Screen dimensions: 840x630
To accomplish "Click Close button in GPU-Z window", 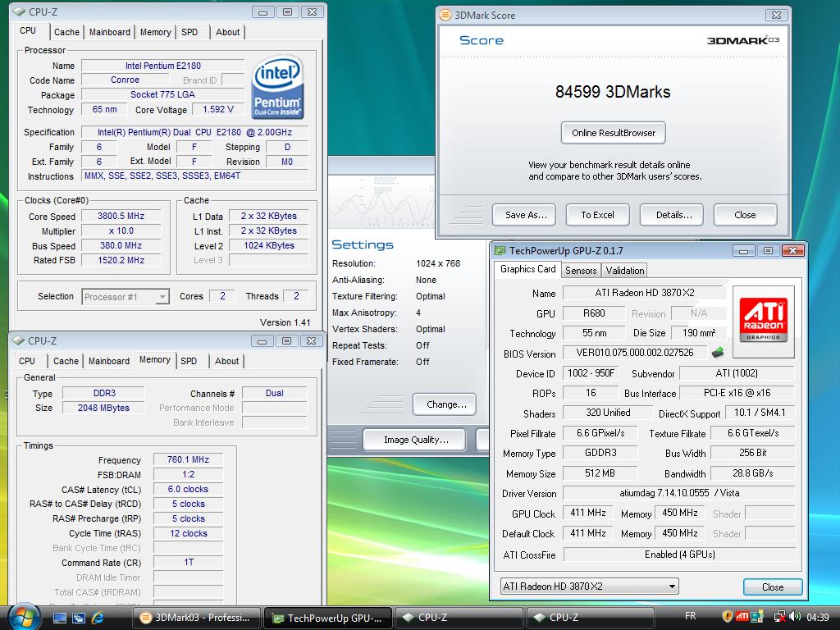I will [773, 587].
